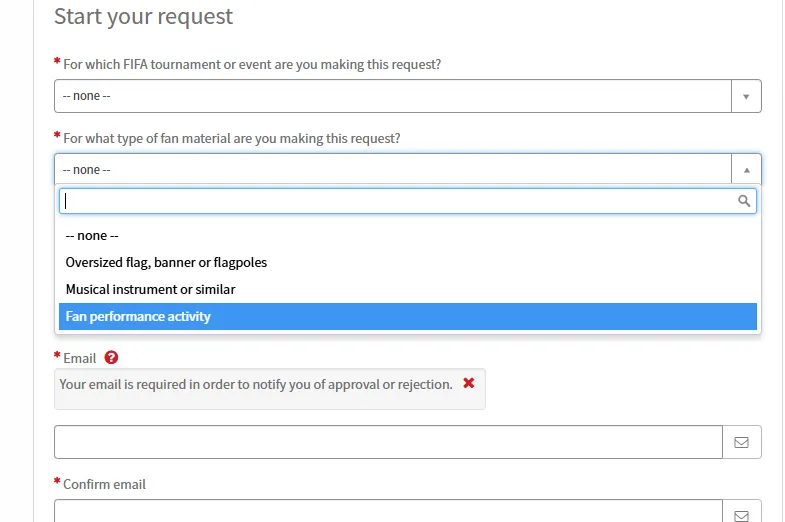Click the "Confirm email" field label
Screen dimensions: 785x522
pos(104,484)
